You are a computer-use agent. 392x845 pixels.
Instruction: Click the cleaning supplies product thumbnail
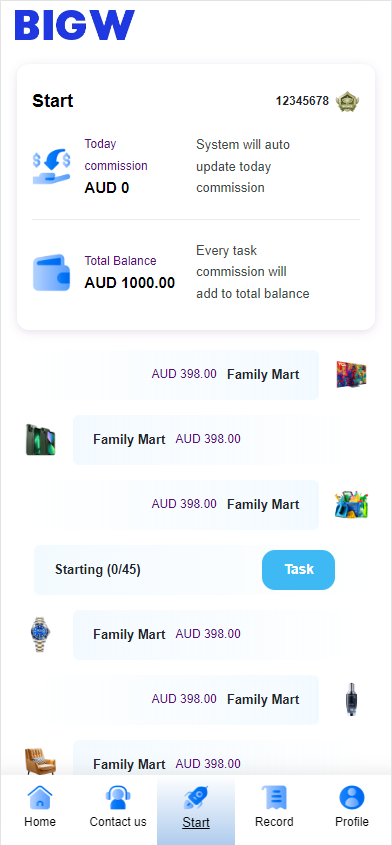pyautogui.click(x=352, y=504)
